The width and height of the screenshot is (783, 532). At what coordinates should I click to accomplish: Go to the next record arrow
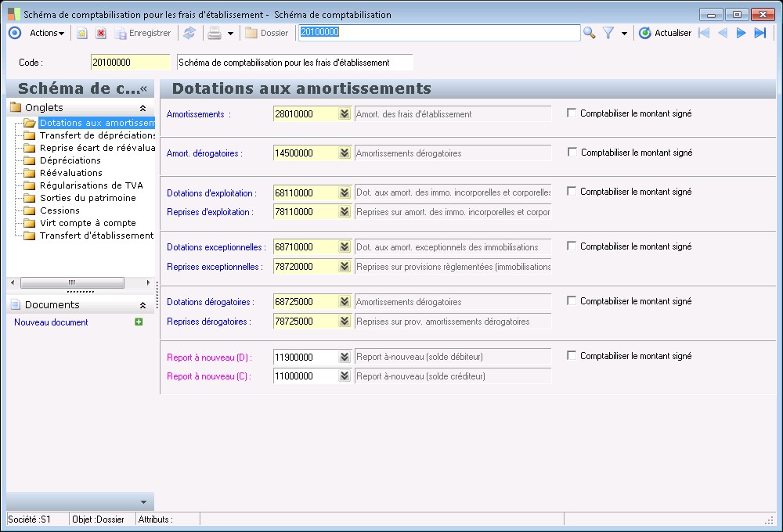741,33
